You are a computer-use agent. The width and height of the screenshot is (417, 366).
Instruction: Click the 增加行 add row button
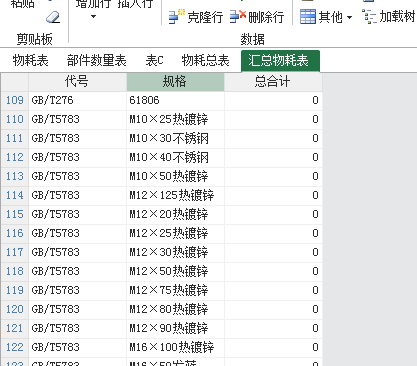click(94, 3)
